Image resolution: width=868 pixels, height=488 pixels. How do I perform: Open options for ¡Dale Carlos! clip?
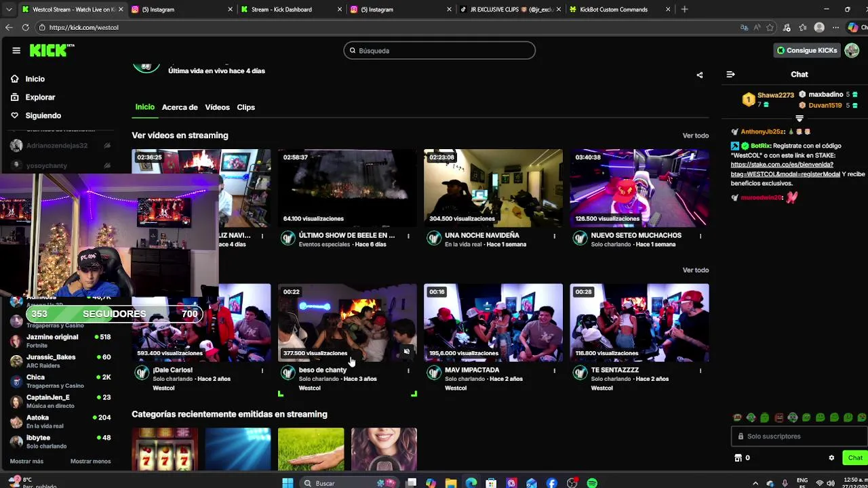[x=262, y=371]
